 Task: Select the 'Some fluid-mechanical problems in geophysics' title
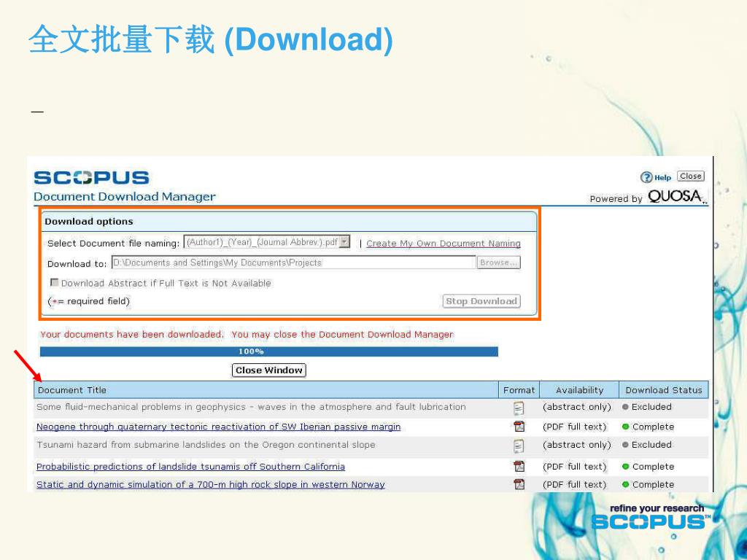pyautogui.click(x=251, y=407)
